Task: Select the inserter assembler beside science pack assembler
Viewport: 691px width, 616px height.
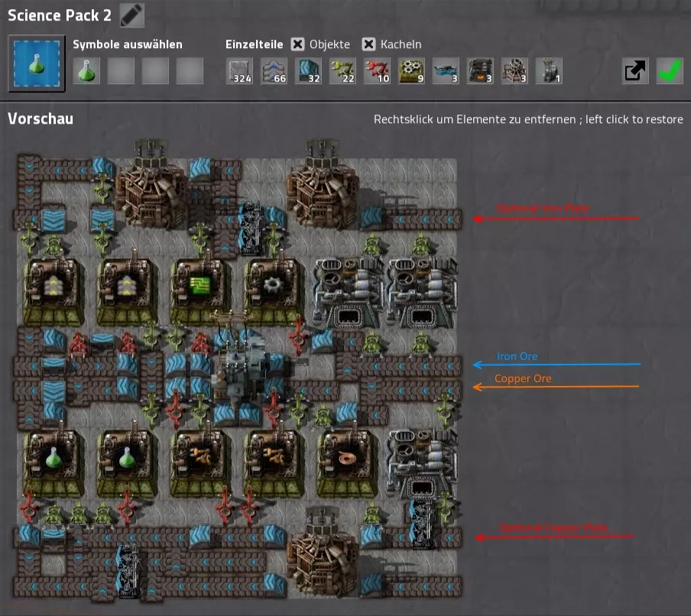Action: tap(200, 462)
